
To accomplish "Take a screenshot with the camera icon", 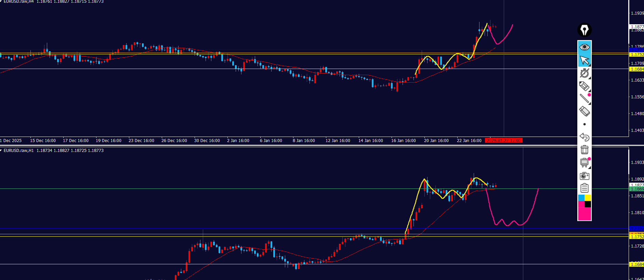I will 584,176.
